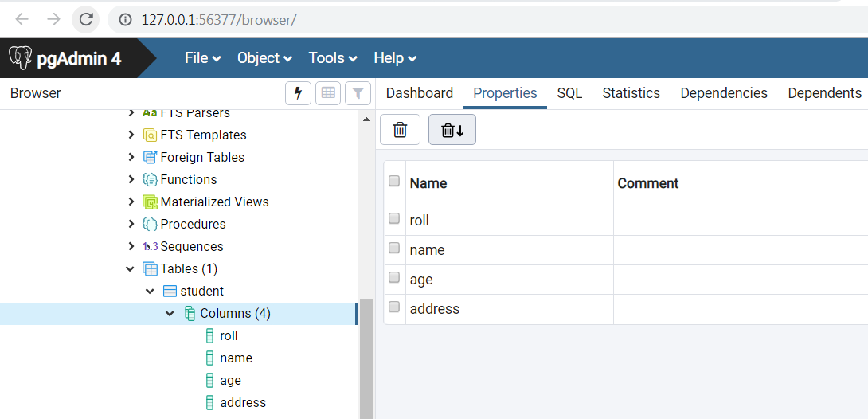Check the select-all checkbox in header
This screenshot has height=419, width=868.
tap(394, 181)
